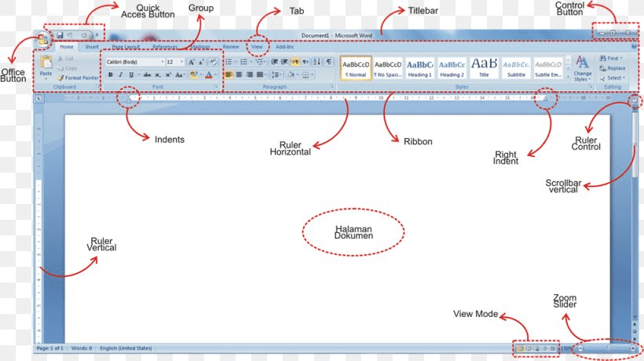Screen dimensions: 644x361
Task: Open the Font dialog box launcher
Action: (216, 87)
